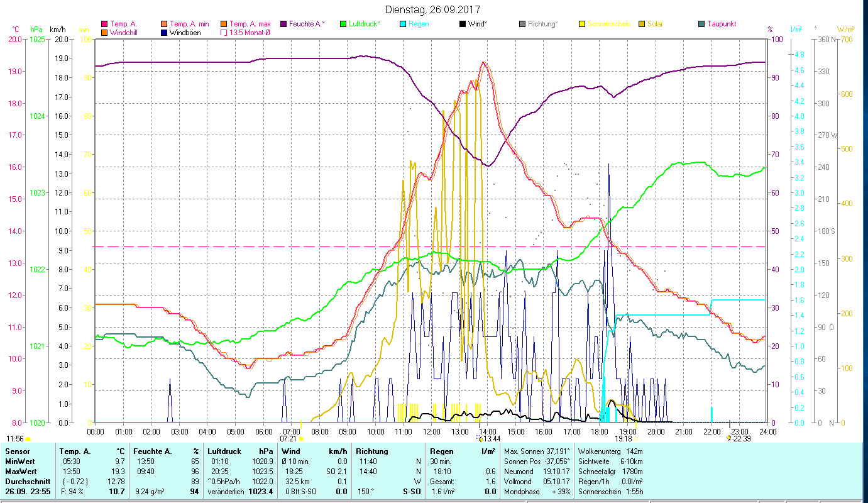Click the gray Richtung* legend swatch
Image resolution: width=868 pixels, height=503 pixels.
click(x=522, y=25)
